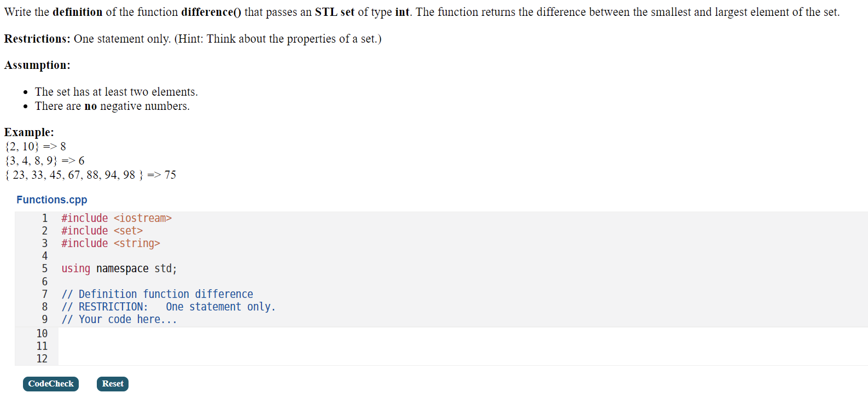
Task: Select the using namespace std statement
Action: 119,268
